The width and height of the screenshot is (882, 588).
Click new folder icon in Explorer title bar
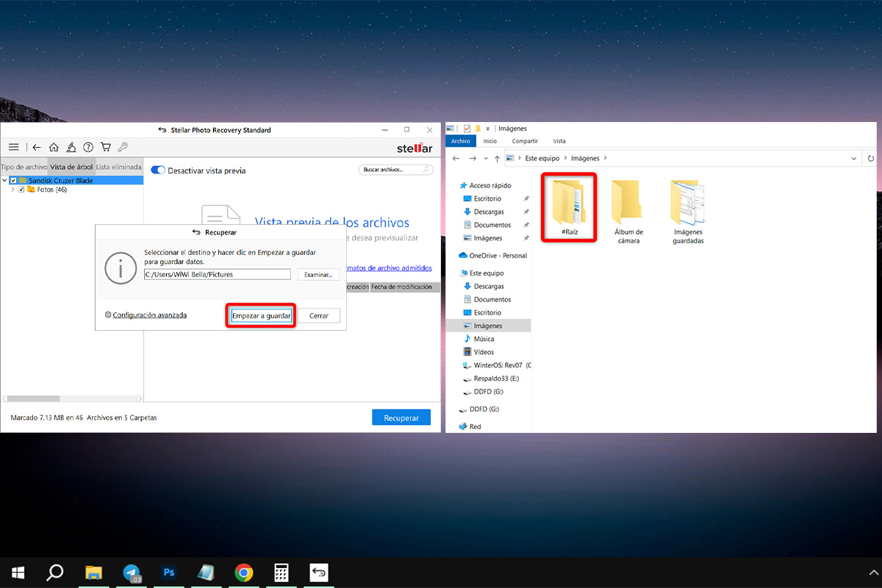[477, 129]
